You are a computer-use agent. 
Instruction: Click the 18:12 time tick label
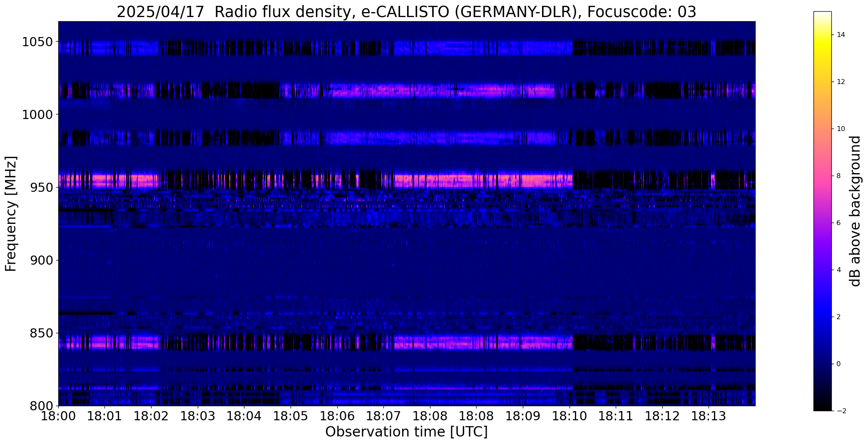pyautogui.click(x=662, y=416)
